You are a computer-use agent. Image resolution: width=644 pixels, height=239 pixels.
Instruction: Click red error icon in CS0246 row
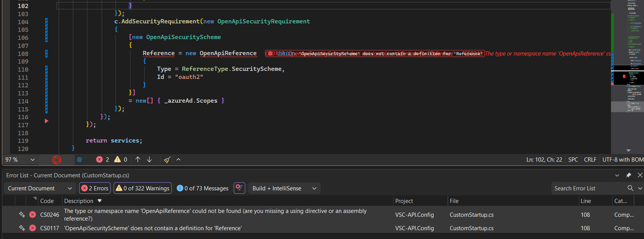pyautogui.click(x=33, y=214)
